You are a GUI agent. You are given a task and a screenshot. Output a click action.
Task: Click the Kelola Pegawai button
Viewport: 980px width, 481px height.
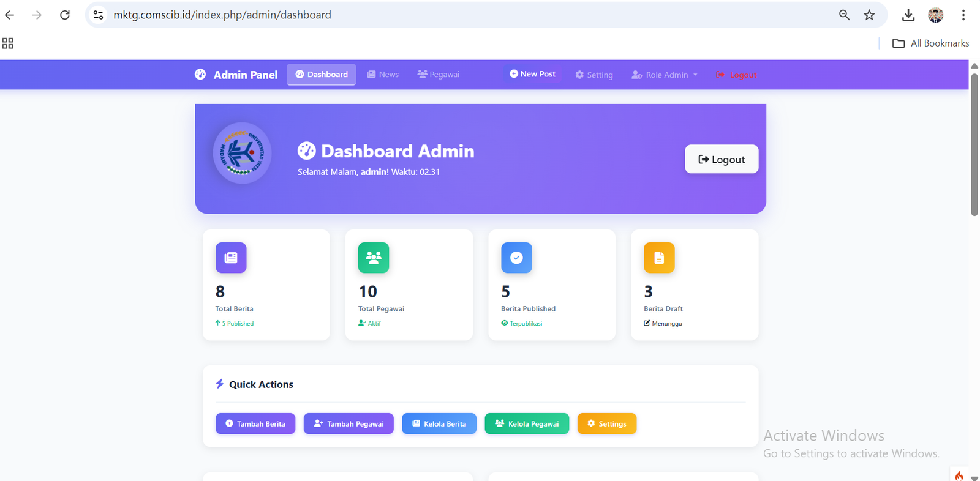pos(527,423)
